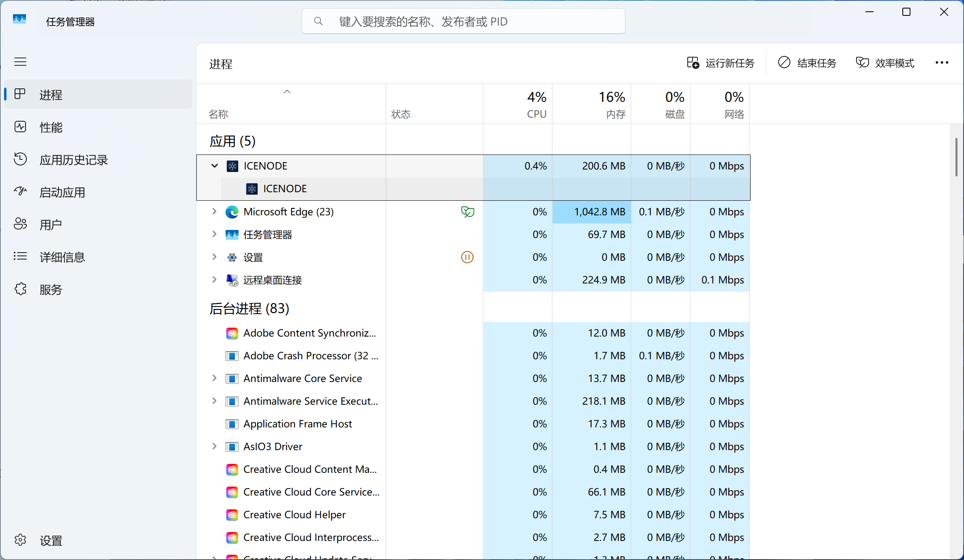The image size is (964, 560).
Task: Click the 结束任务 end task button
Action: (807, 63)
